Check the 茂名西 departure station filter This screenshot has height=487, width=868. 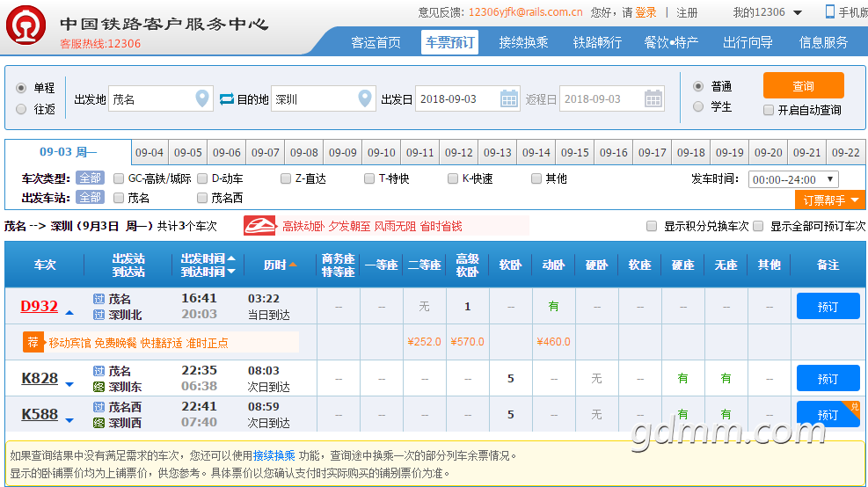coord(202,198)
